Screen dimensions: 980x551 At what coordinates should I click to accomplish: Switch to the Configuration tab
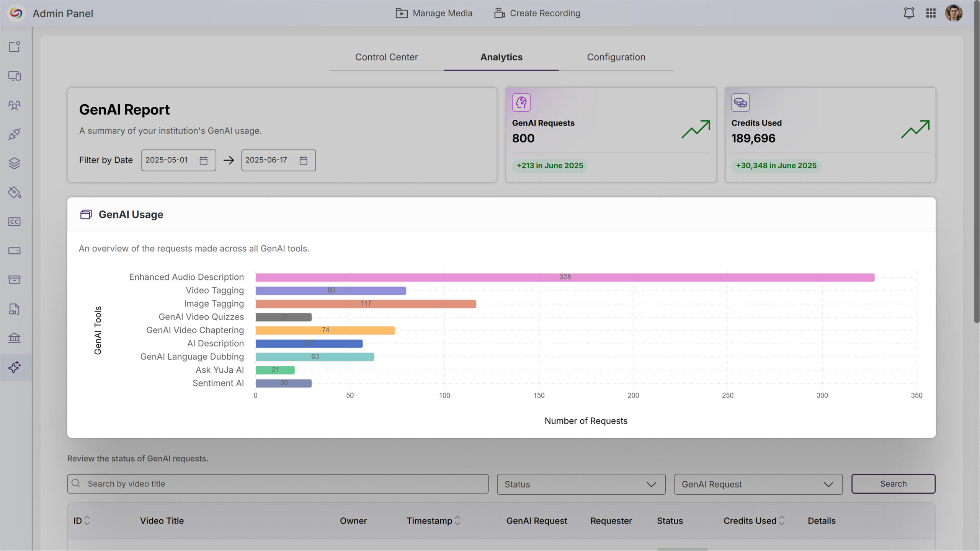coord(616,57)
